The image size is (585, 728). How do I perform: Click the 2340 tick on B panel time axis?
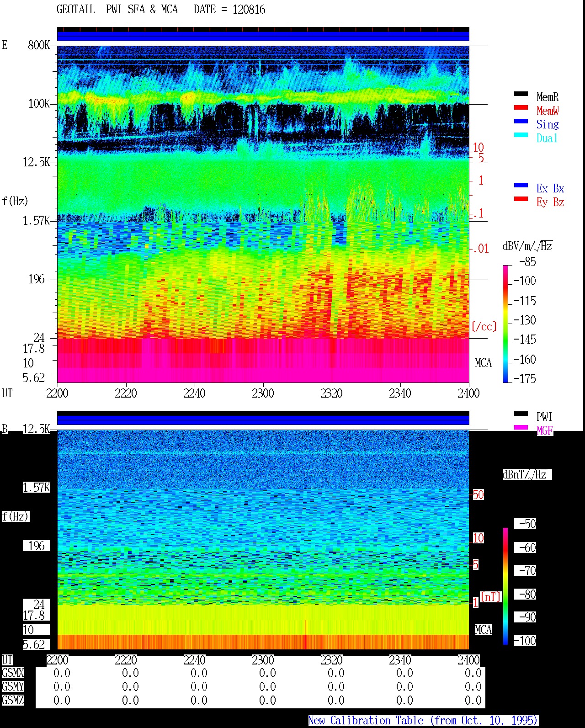coord(400,660)
